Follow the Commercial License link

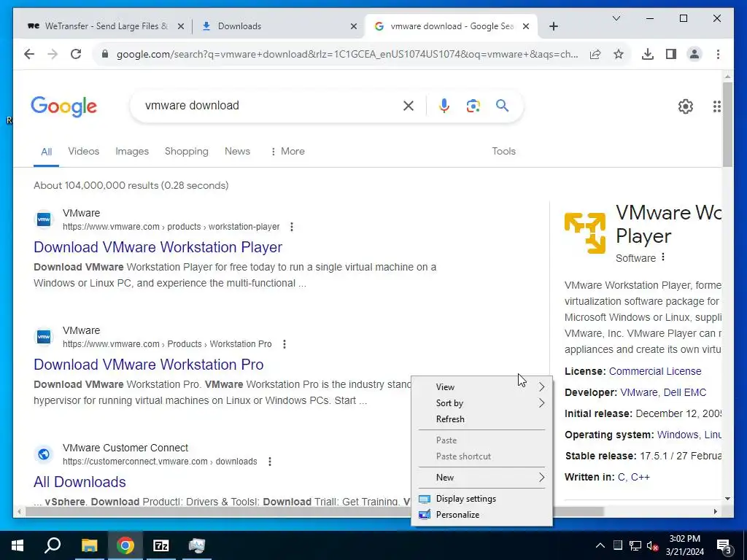(655, 371)
